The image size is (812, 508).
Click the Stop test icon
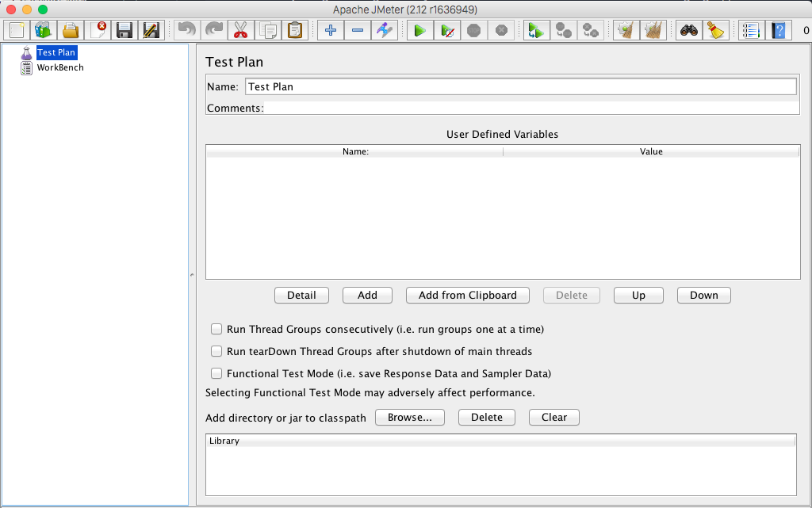pos(474,31)
